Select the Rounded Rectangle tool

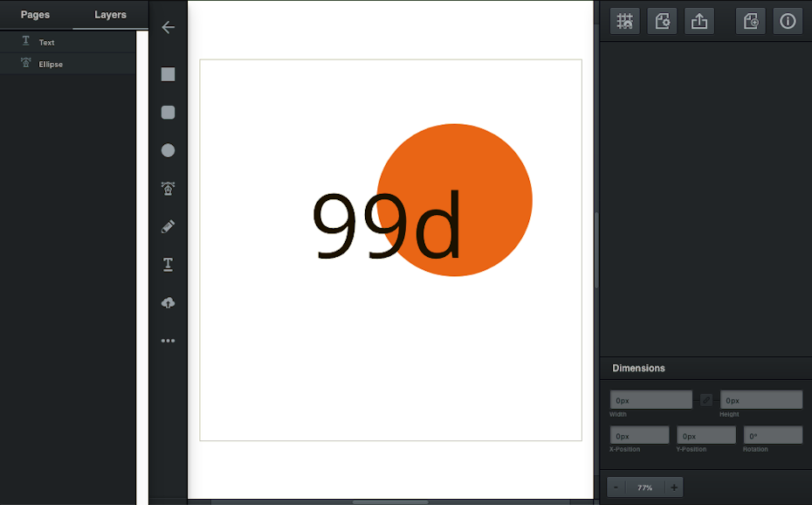click(168, 113)
